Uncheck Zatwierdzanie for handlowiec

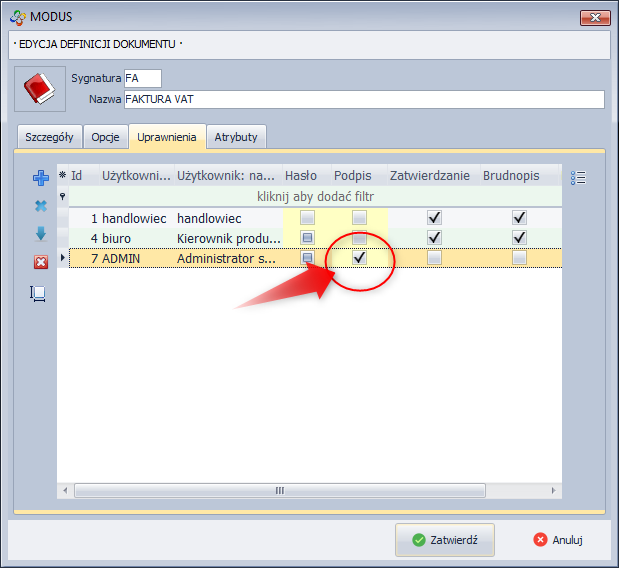pos(434,217)
